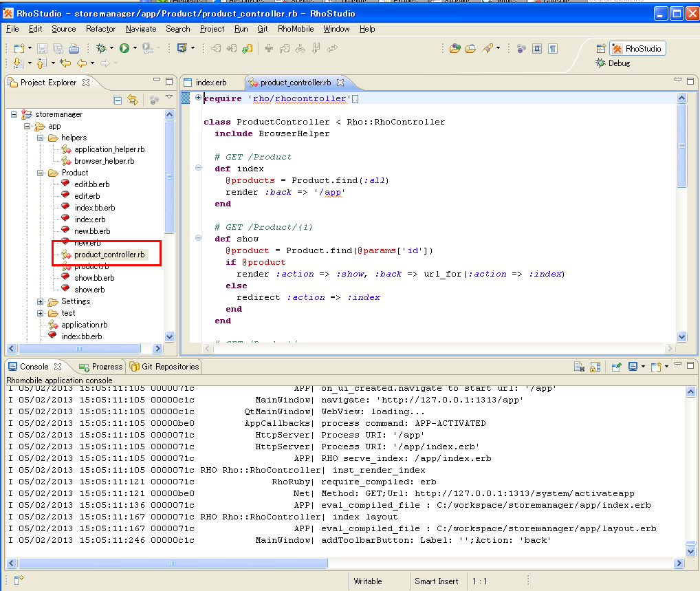The image size is (700, 591).
Task: Switch to the index.erb editor tab
Action: pos(210,83)
